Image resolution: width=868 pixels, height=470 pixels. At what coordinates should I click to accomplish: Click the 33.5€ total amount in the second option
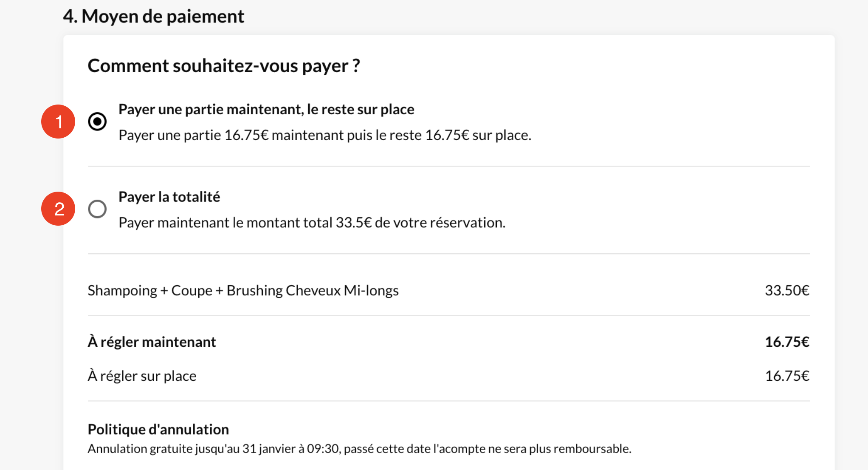(x=353, y=223)
